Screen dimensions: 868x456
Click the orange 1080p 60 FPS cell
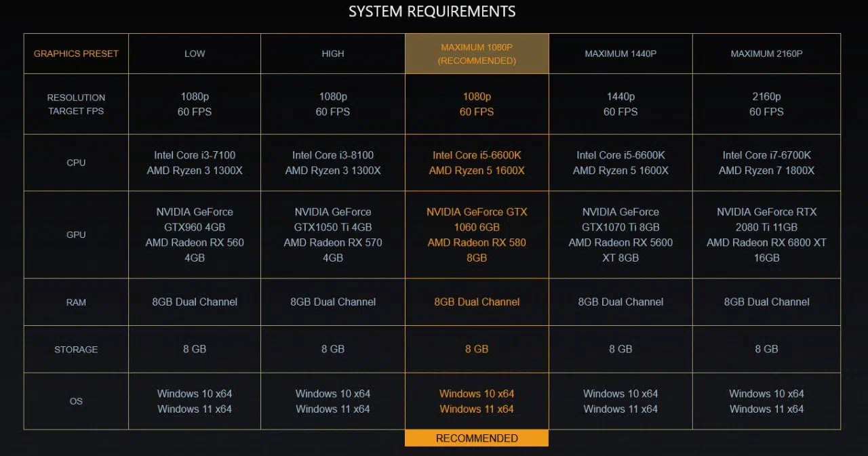coord(477,104)
